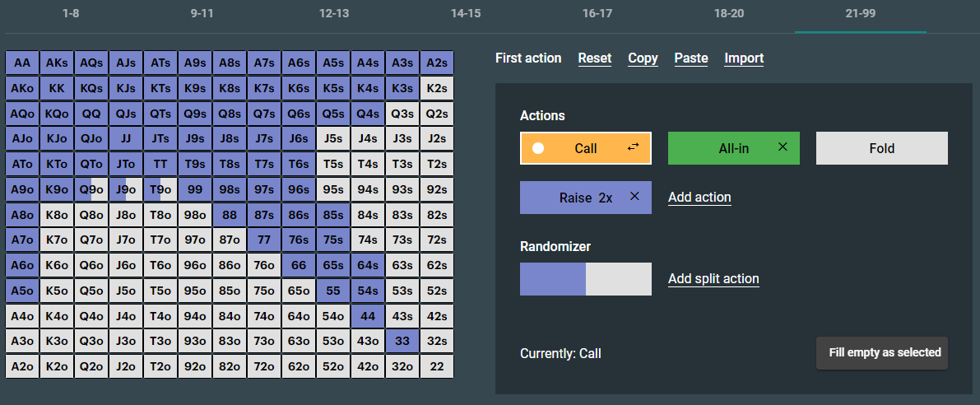Click the Reset link
Viewport: 980px width, 405px height.
pyautogui.click(x=594, y=58)
